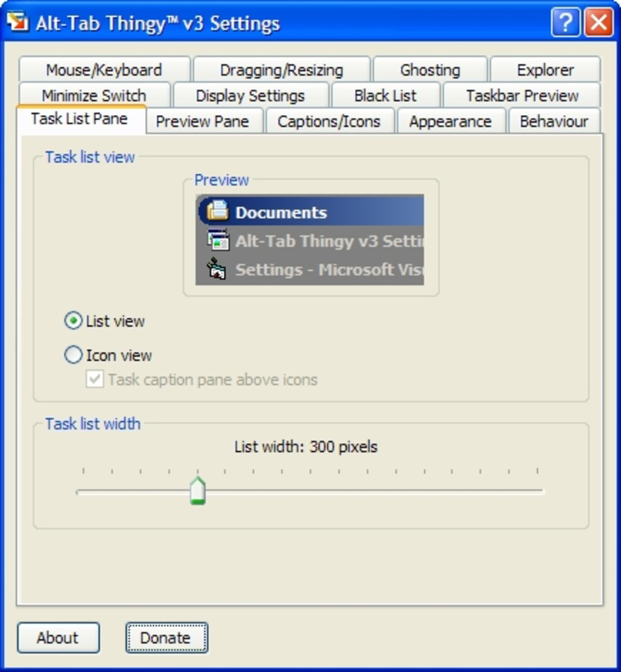Open the Display Settings tab
The height and width of the screenshot is (672, 621).
pyautogui.click(x=250, y=95)
